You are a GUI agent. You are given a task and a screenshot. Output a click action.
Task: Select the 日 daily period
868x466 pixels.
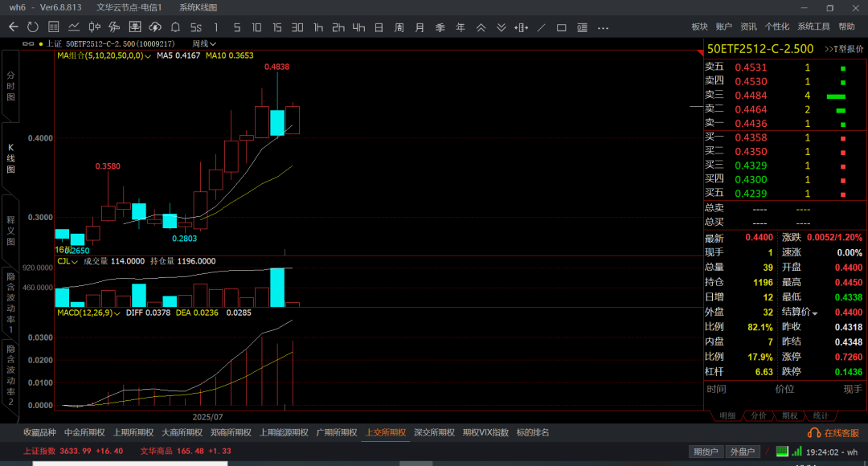[379, 27]
